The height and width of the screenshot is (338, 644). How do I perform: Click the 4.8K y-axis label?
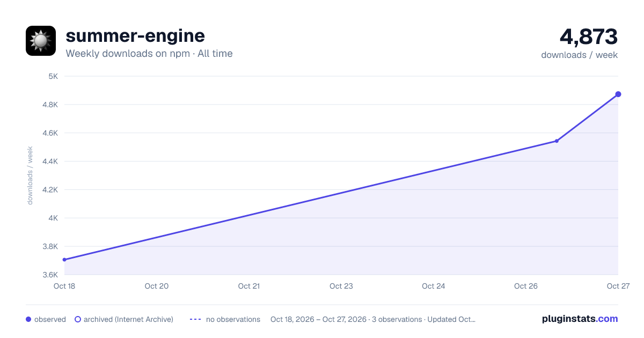tap(49, 105)
